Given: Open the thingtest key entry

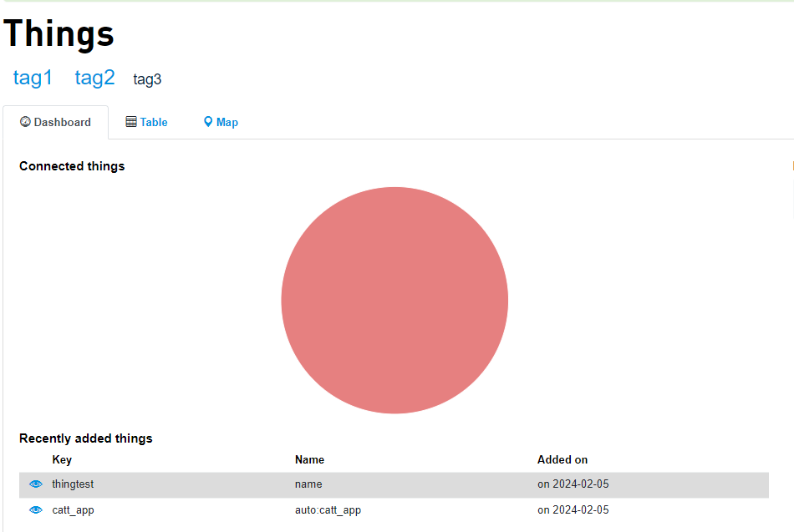Looking at the screenshot, I should [x=73, y=484].
